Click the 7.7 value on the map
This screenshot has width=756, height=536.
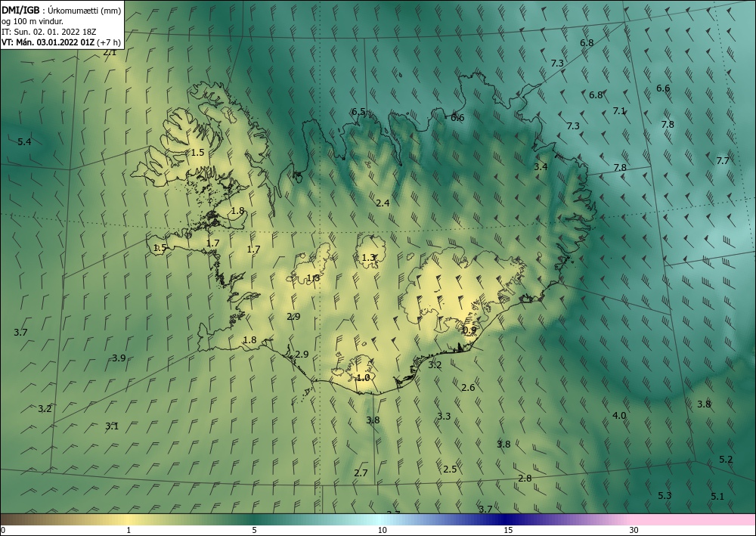(x=723, y=160)
